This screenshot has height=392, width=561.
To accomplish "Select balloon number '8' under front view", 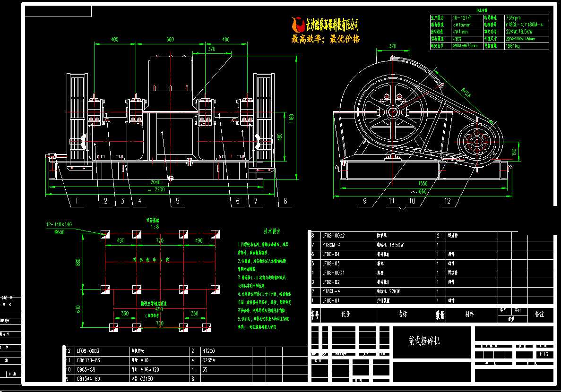I will [x=285, y=201].
